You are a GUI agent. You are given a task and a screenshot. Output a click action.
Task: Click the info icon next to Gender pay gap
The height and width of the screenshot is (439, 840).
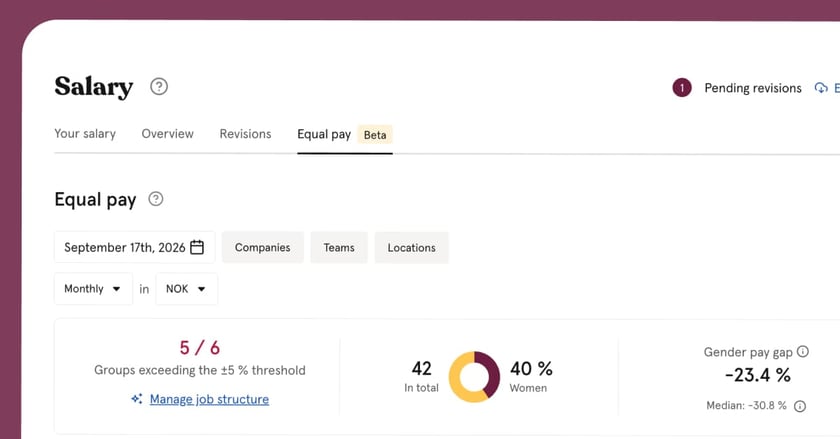coord(802,352)
